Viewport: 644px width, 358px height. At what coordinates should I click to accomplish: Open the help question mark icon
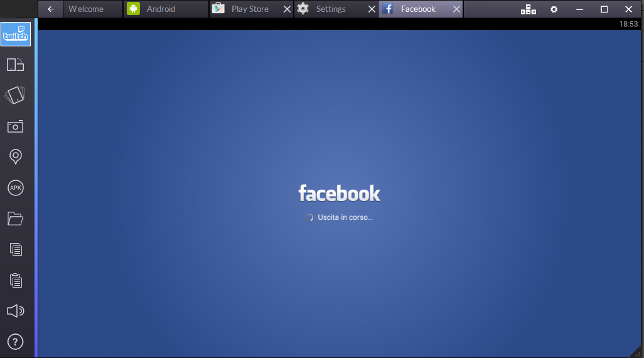(x=15, y=342)
